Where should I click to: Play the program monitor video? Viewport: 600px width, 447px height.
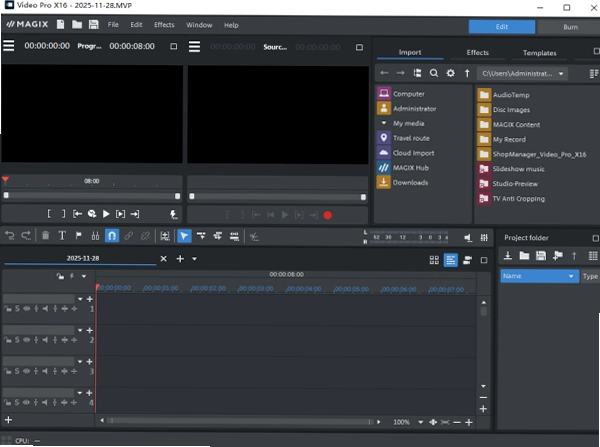[106, 214]
